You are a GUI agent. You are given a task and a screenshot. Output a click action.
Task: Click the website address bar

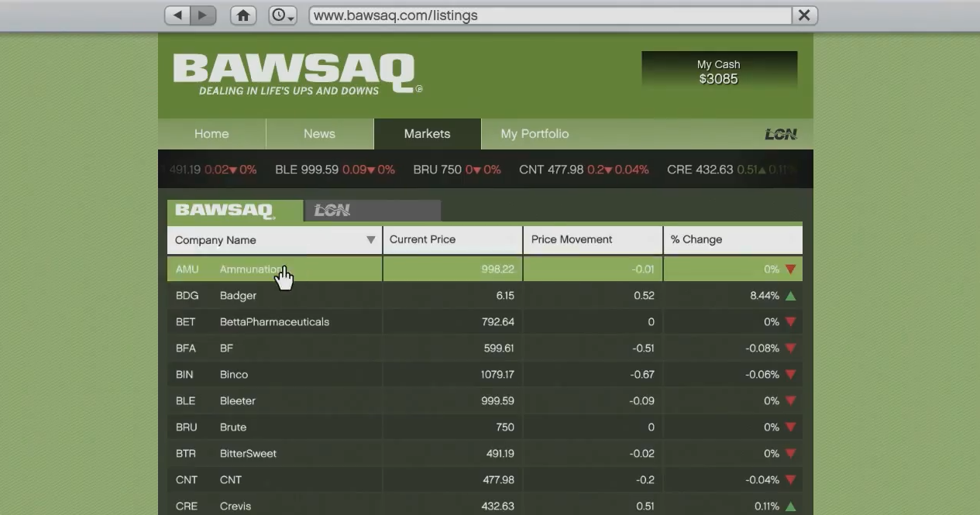coord(550,15)
